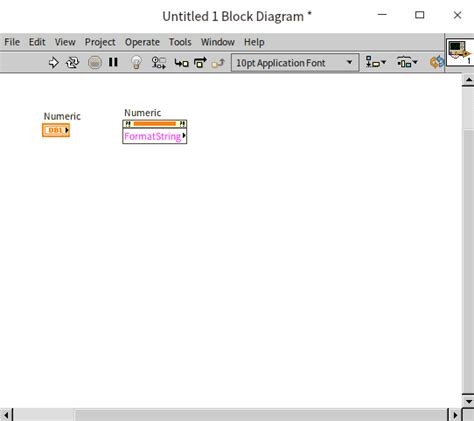This screenshot has width=474, height=421.
Task: Open the Operate menu
Action: tap(142, 42)
